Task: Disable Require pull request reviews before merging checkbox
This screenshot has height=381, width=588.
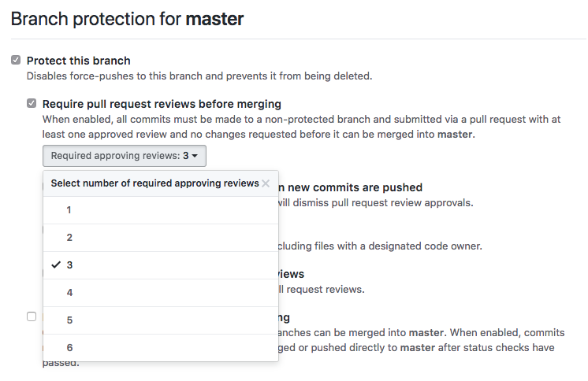Action: [x=32, y=104]
